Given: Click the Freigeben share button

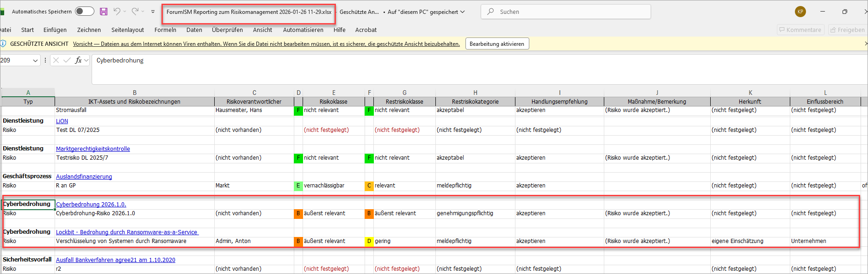Looking at the screenshot, I should (847, 30).
